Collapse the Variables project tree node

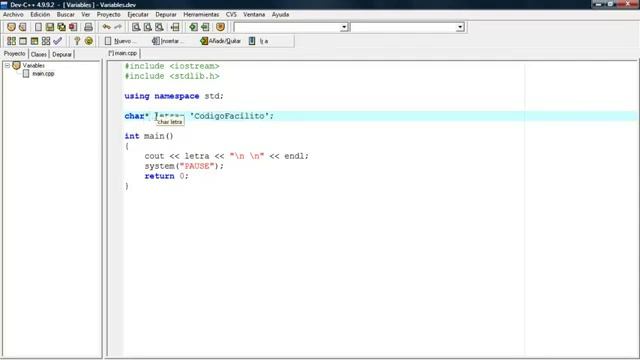[x=7, y=65]
